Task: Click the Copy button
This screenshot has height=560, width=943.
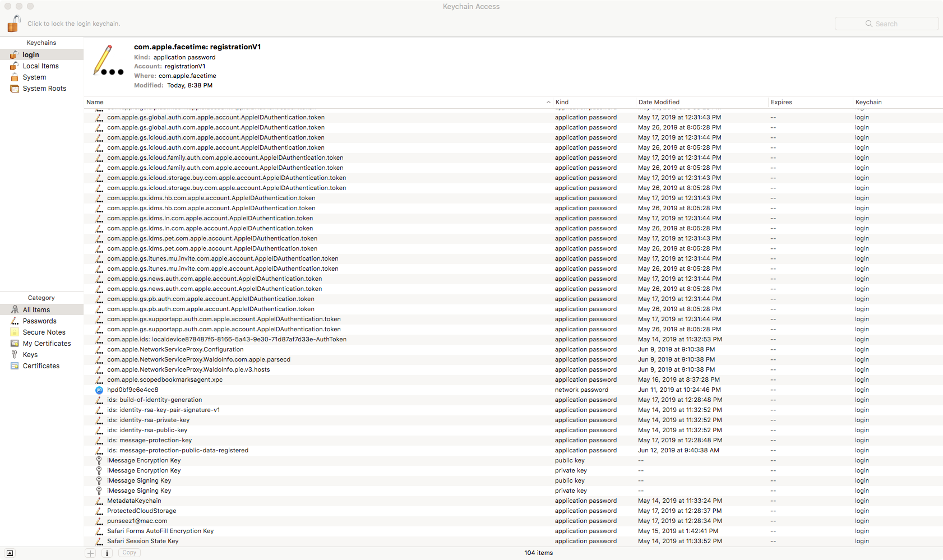Action: click(x=129, y=553)
